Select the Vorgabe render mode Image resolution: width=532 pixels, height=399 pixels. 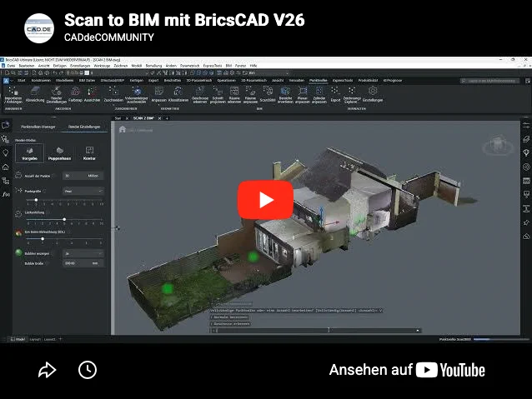(29, 153)
